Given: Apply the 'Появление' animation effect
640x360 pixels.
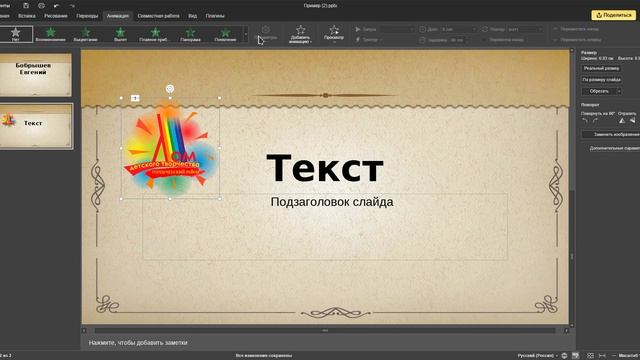Looking at the screenshot, I should tap(225, 34).
